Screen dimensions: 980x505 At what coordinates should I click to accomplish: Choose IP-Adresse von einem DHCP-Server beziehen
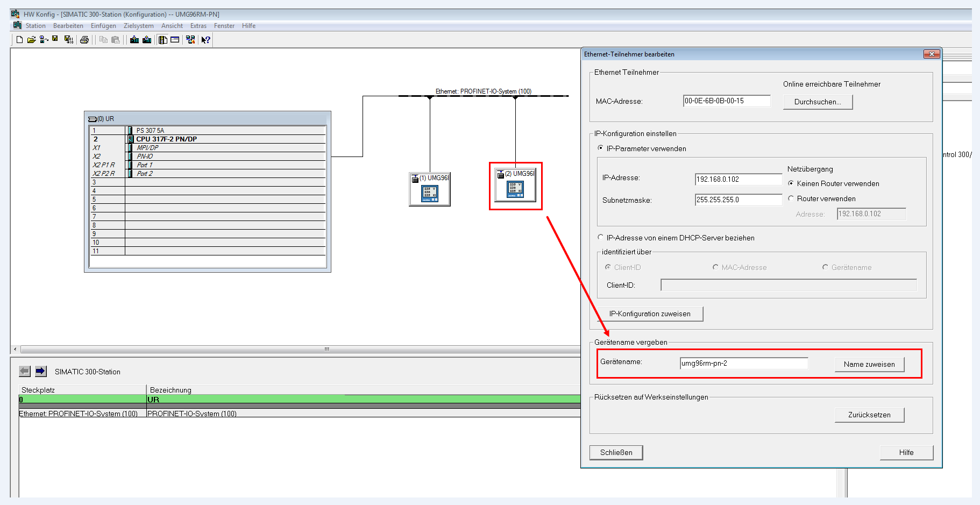pyautogui.click(x=600, y=237)
